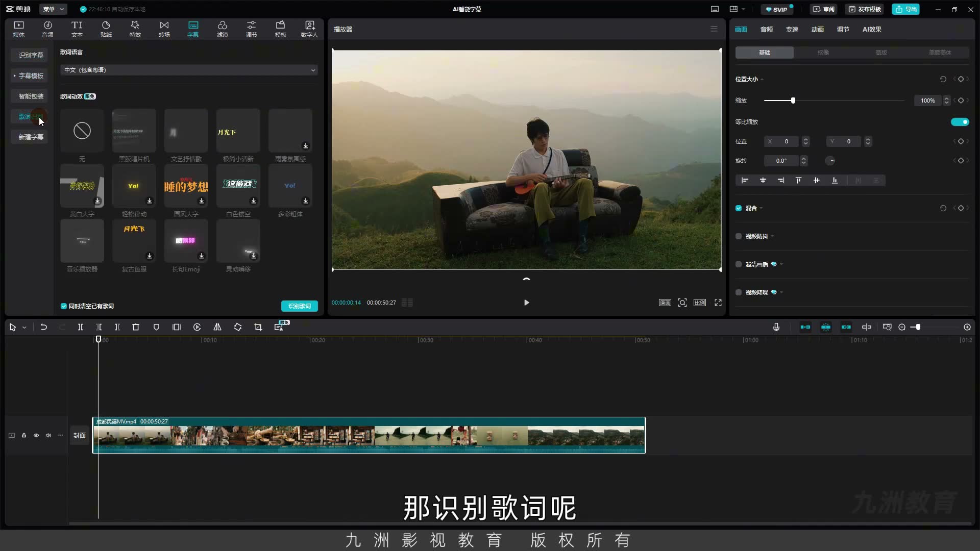Screen dimensions: 980x551
Task: Open the 菜单 dropdown menu
Action: coord(53,9)
